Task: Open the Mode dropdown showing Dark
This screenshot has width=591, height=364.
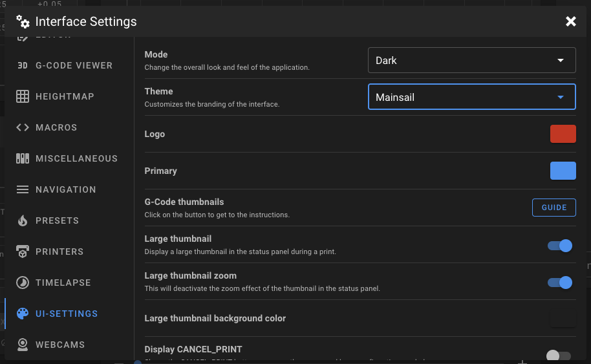Action: tap(471, 60)
